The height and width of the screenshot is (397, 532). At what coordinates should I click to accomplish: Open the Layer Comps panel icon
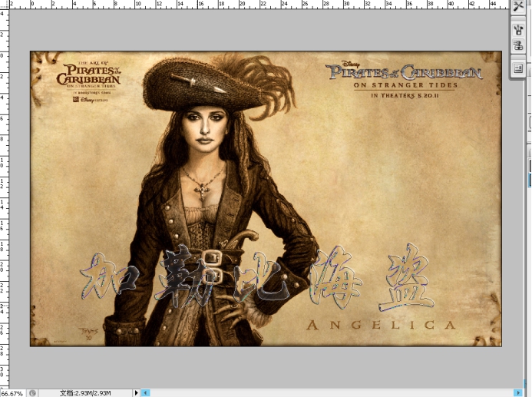(518, 69)
